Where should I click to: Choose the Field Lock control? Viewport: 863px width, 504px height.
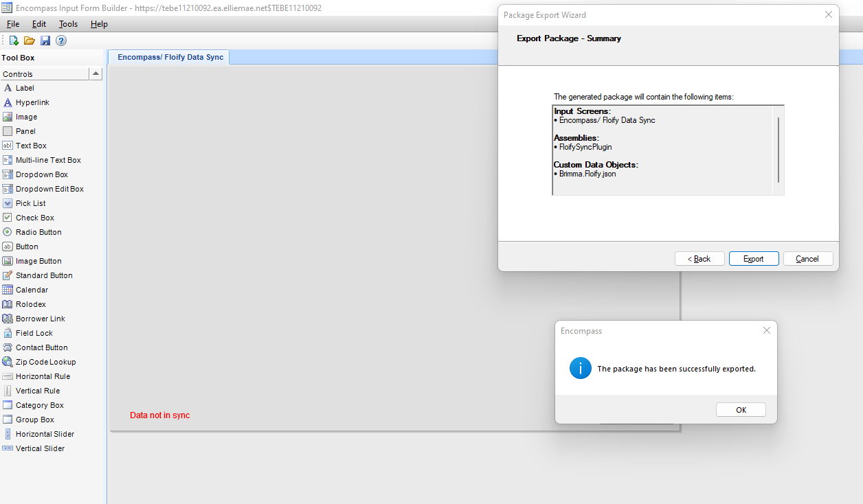(x=34, y=333)
